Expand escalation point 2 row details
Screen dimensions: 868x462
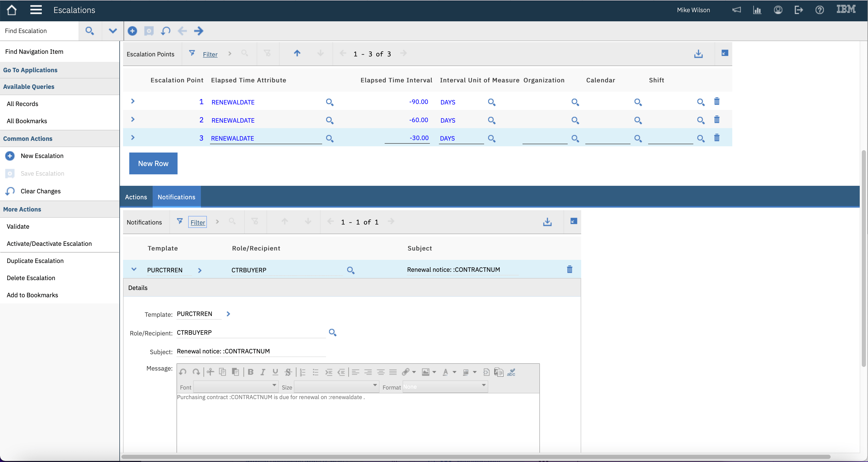click(x=133, y=119)
